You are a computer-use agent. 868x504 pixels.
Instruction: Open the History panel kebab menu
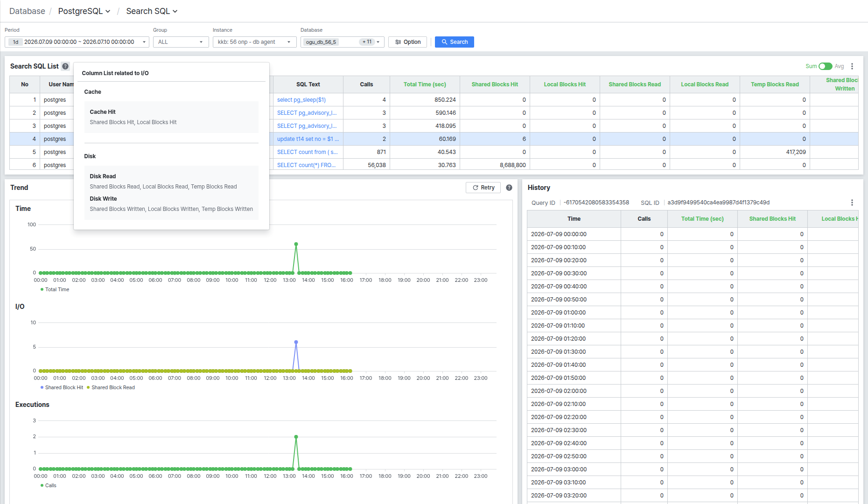click(852, 203)
